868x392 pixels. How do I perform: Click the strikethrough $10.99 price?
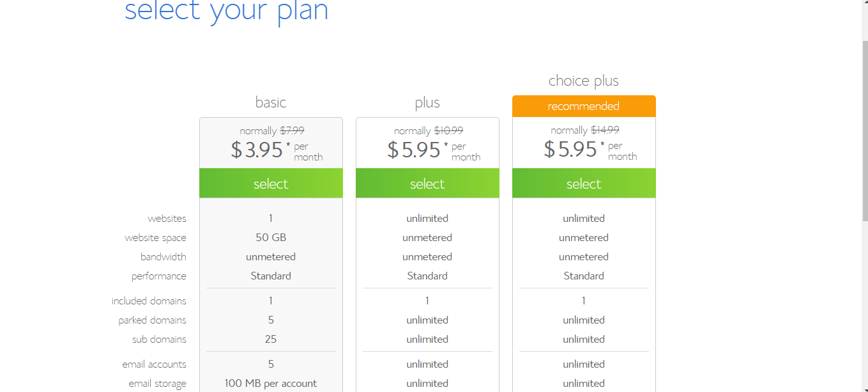point(448,130)
